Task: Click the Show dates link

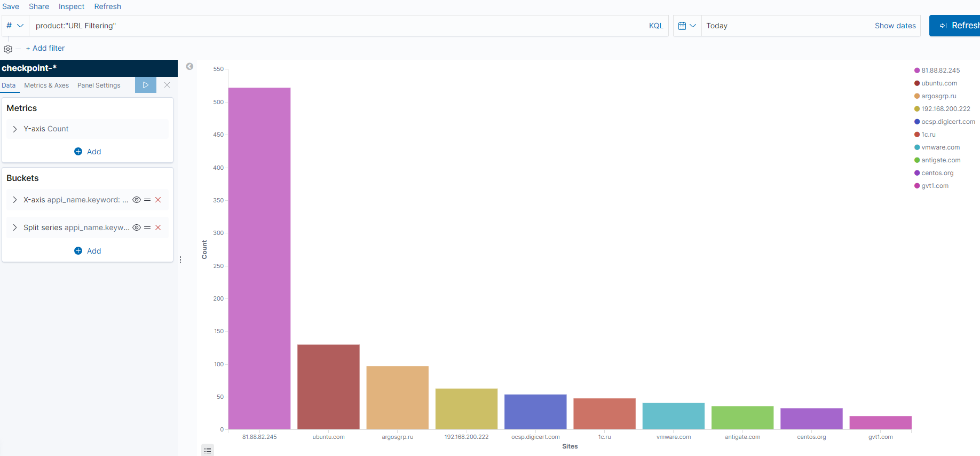Action: click(x=895, y=26)
